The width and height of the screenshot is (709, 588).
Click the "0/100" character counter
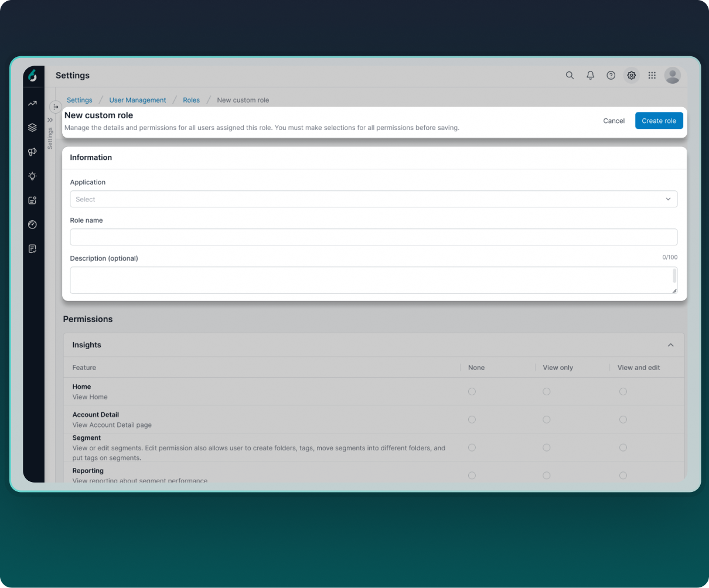coord(670,257)
